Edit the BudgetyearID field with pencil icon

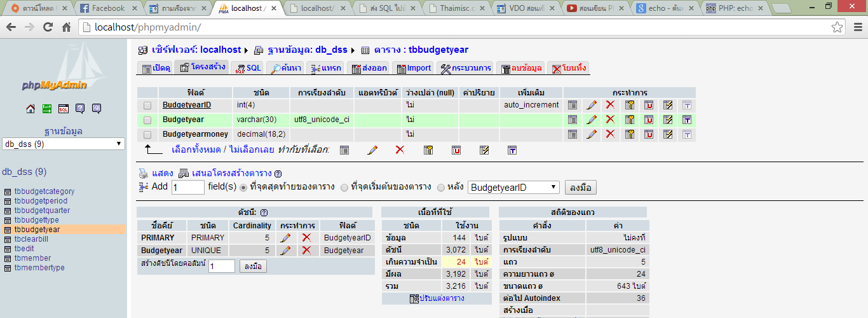point(592,105)
